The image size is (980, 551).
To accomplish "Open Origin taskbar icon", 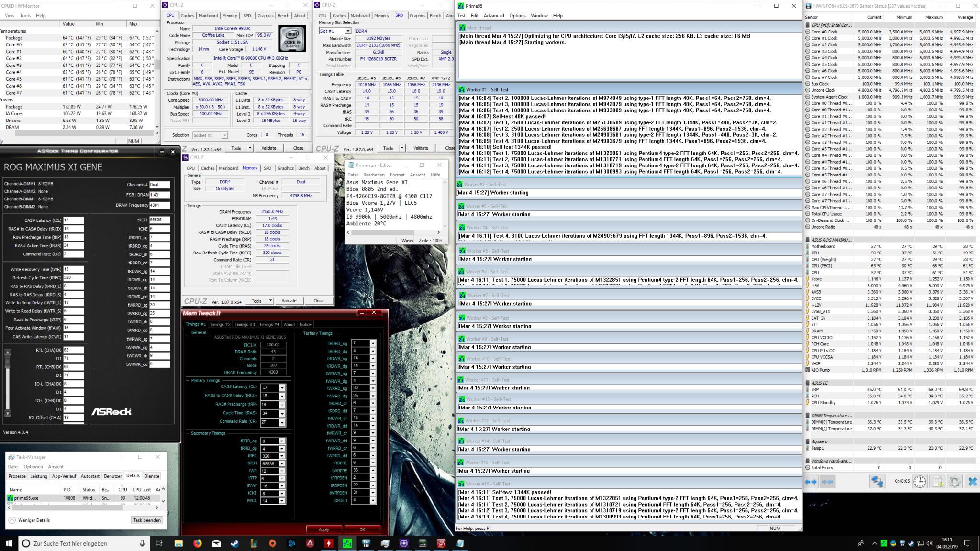I will pos(272,543).
